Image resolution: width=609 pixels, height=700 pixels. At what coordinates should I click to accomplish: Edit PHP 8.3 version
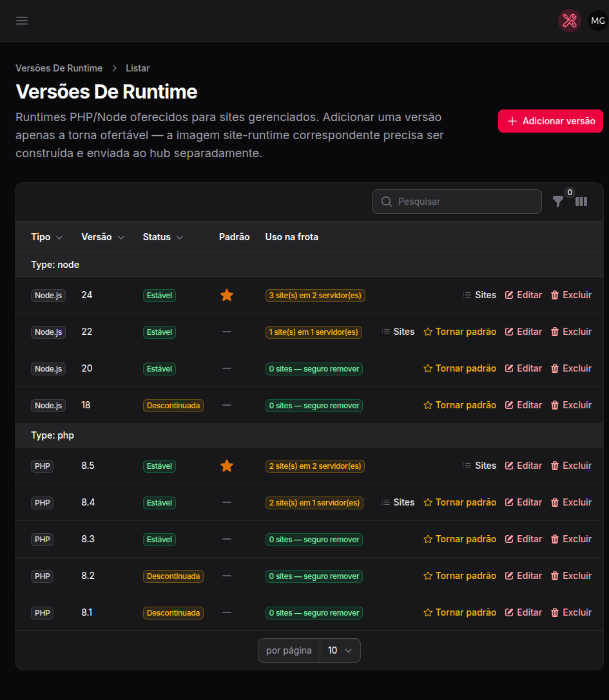(523, 539)
